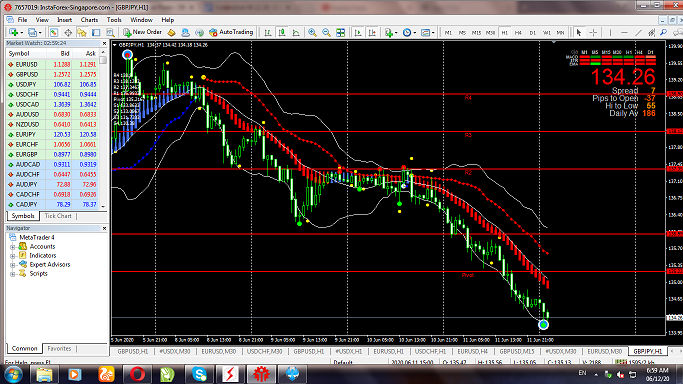
Task: Open the GBPUSD,M15 chart tab
Action: [517, 351]
